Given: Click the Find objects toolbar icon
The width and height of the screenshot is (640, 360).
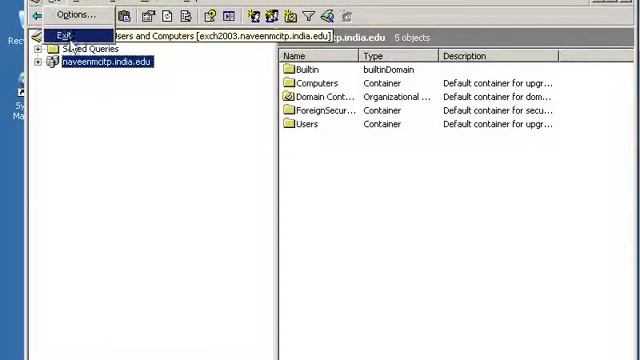Looking at the screenshot, I should point(327,16).
